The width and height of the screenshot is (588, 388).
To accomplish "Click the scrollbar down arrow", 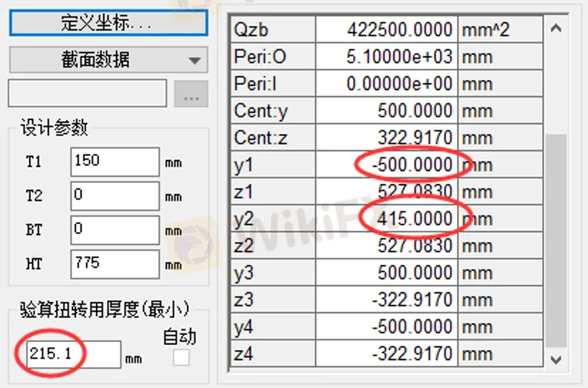I will (x=554, y=359).
